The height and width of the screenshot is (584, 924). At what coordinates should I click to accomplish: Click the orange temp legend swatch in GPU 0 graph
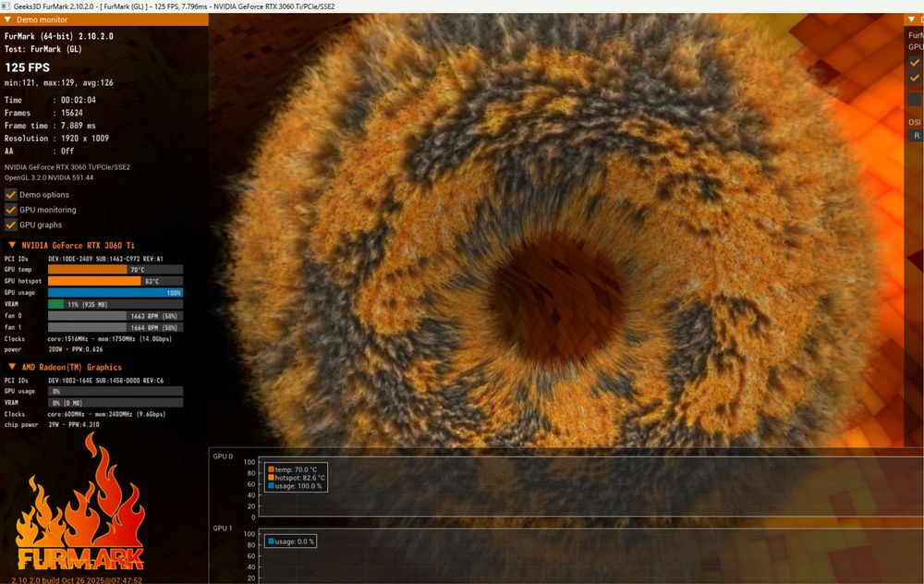point(271,469)
